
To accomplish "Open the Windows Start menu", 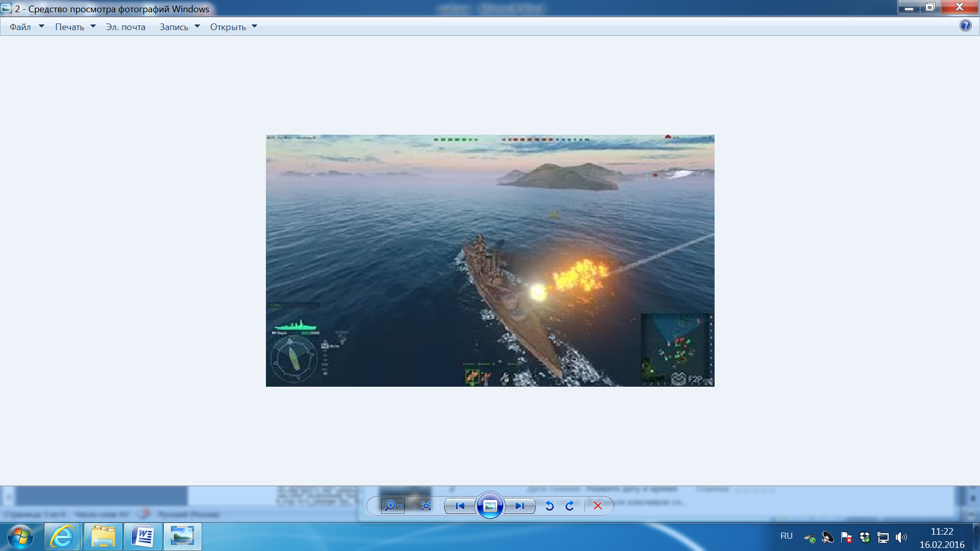I will tap(20, 537).
